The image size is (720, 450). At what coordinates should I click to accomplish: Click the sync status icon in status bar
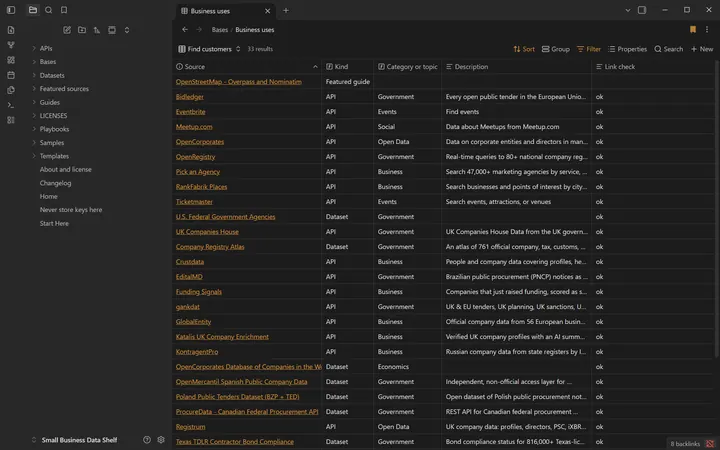point(710,444)
